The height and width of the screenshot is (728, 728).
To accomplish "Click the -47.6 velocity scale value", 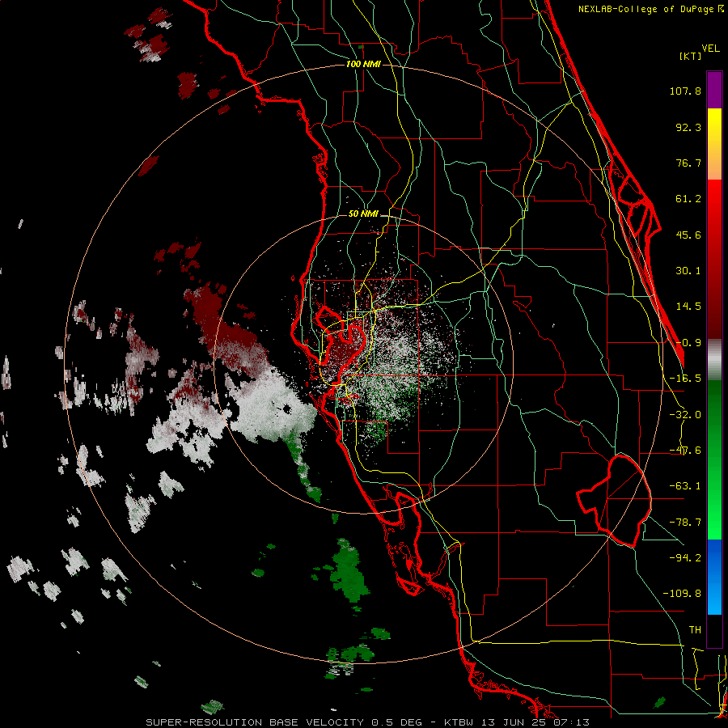I will [x=685, y=451].
